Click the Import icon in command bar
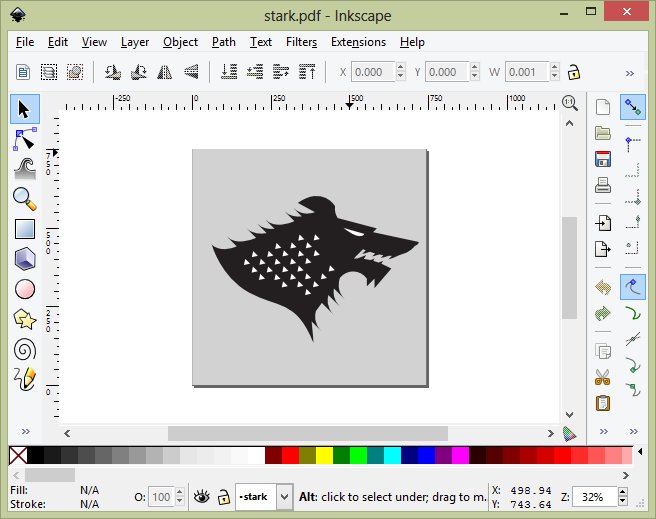The height and width of the screenshot is (519, 656). pyautogui.click(x=603, y=223)
